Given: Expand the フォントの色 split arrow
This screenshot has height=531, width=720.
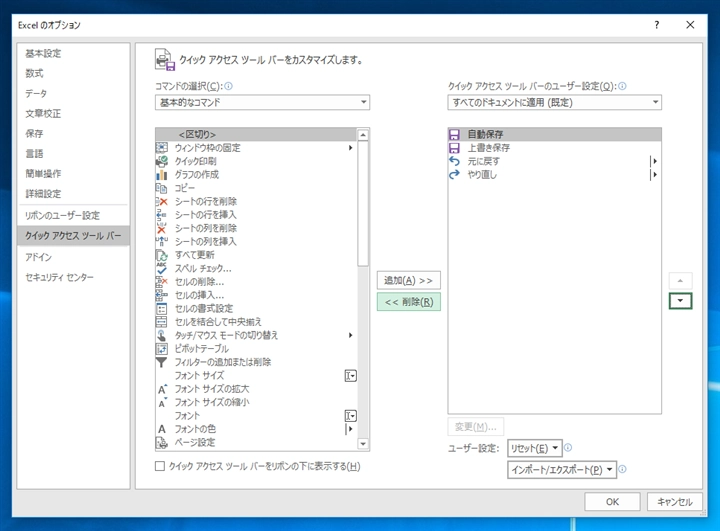Looking at the screenshot, I should 349,429.
